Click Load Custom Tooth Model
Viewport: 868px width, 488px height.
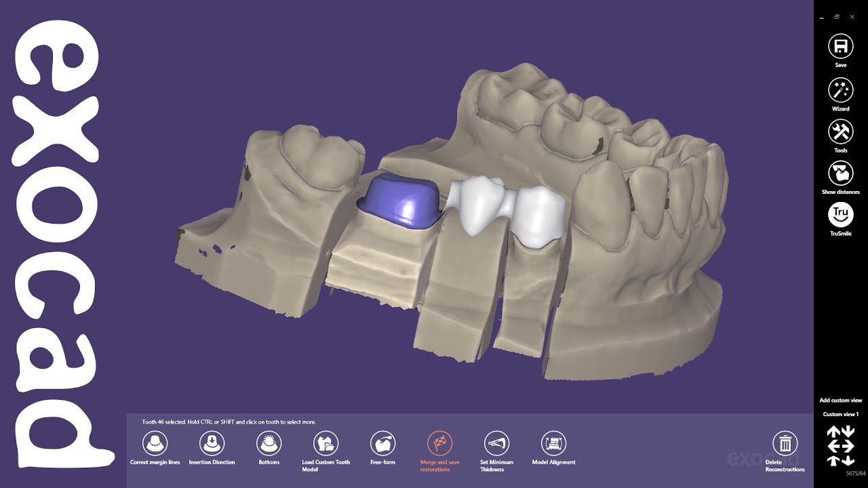click(x=325, y=444)
